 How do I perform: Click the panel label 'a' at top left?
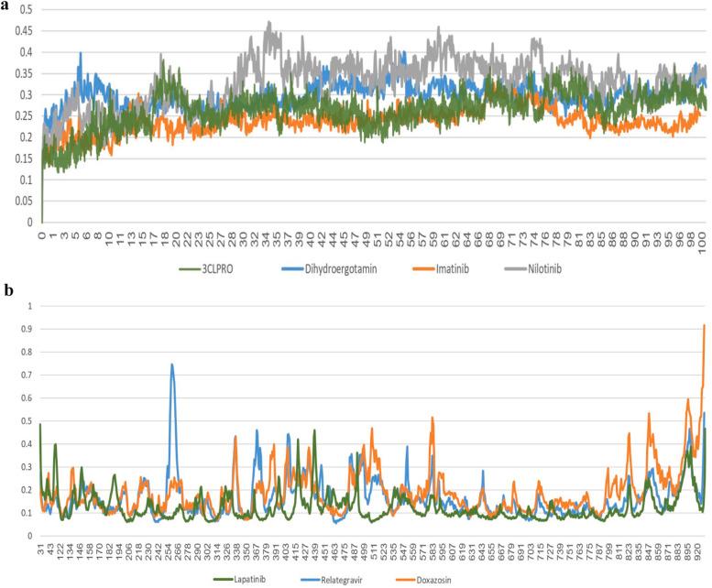click(6, 7)
